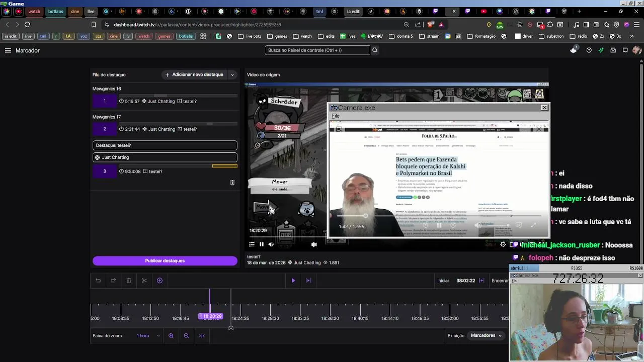Open the games bookmark folder

click(x=277, y=36)
